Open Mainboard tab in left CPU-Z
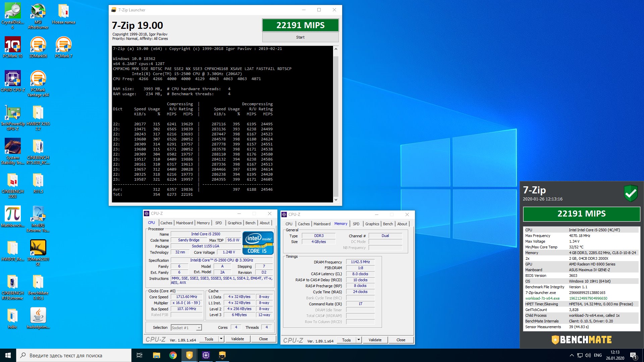Image resolution: width=644 pixels, height=362 pixels. [184, 223]
